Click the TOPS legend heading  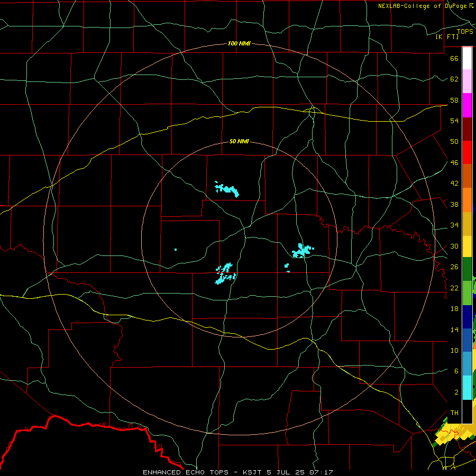(x=465, y=31)
